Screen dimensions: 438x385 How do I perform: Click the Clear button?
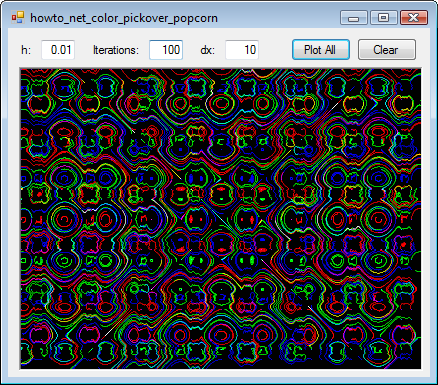click(x=387, y=50)
